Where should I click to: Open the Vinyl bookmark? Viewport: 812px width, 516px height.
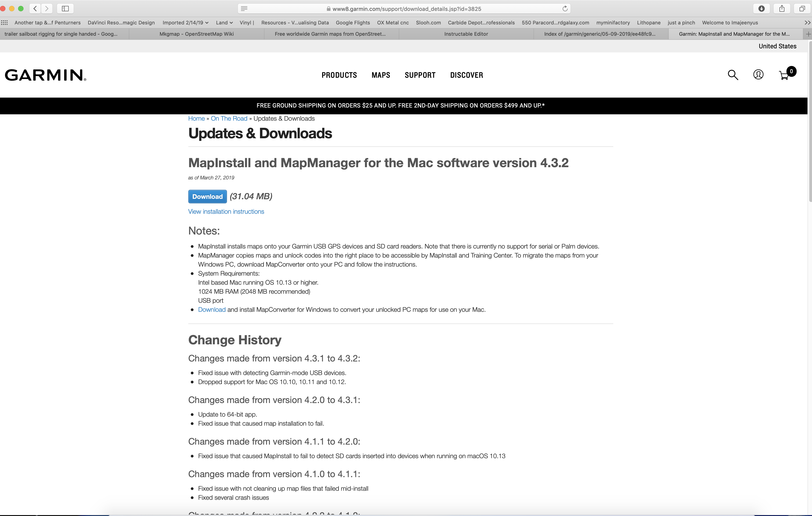point(246,23)
